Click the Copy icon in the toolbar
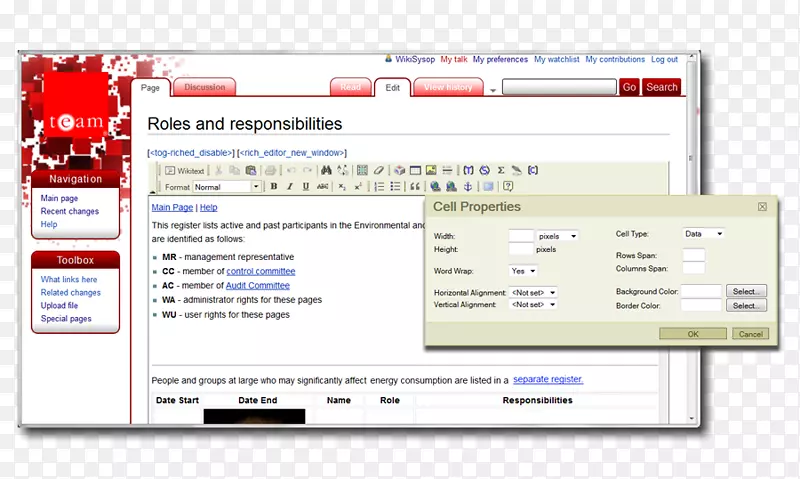Screen dimensions: 800x479 tap(235, 170)
